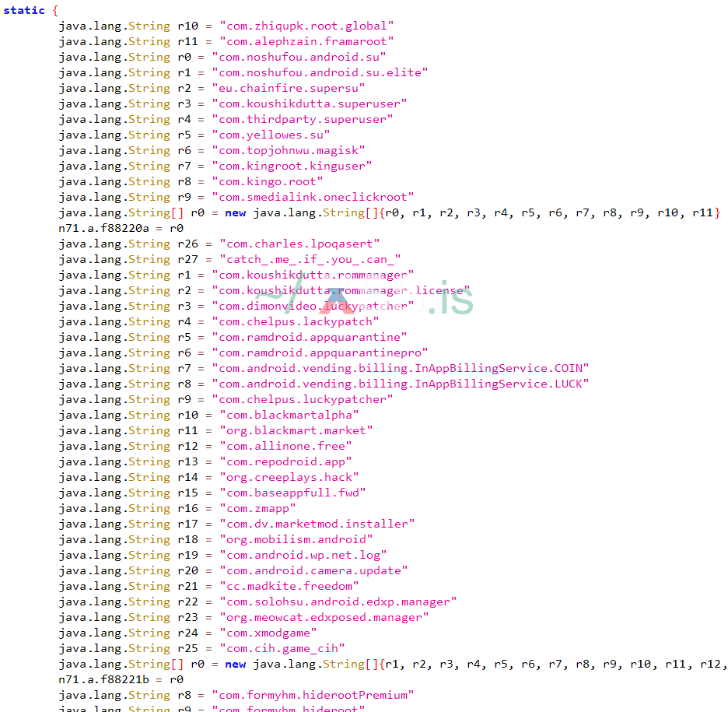Click the "com.cih.game_cih" string
This screenshot has width=728, height=712.
pos(282,648)
